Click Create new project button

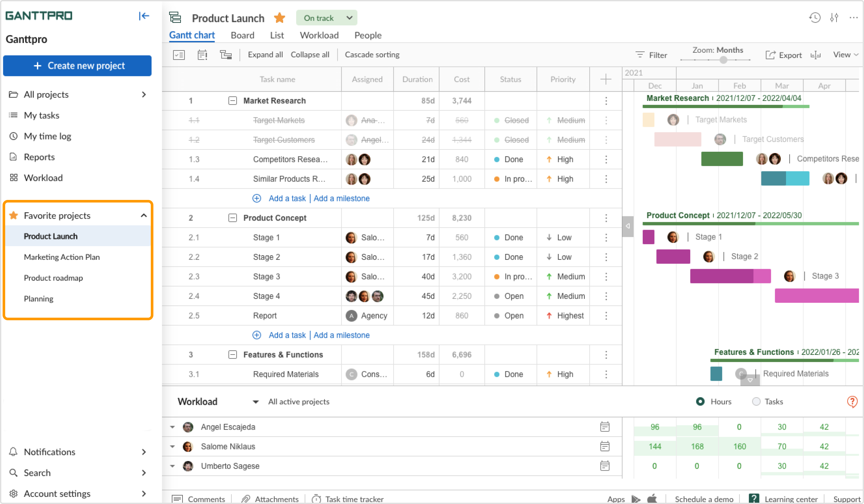(x=77, y=65)
